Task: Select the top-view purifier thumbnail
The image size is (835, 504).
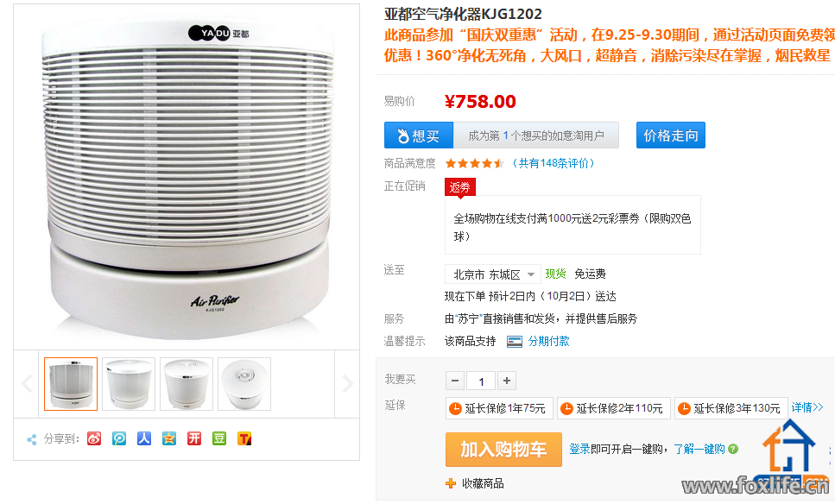Action: (244, 384)
